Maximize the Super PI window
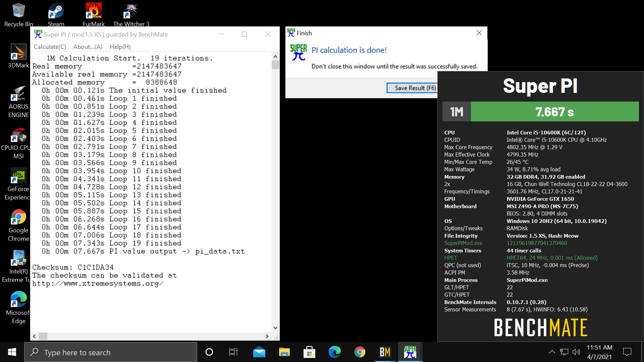 (x=245, y=34)
